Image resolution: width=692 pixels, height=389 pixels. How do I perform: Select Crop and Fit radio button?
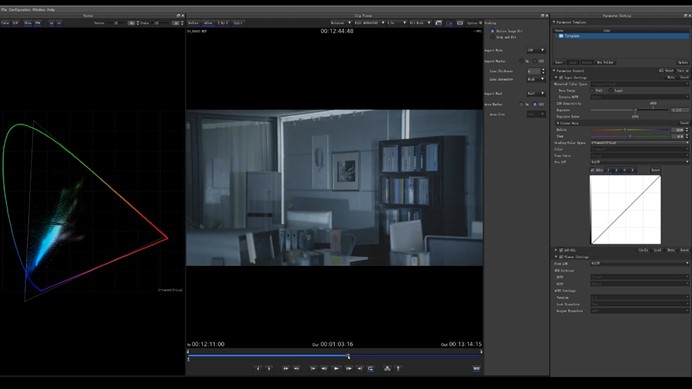coord(493,37)
